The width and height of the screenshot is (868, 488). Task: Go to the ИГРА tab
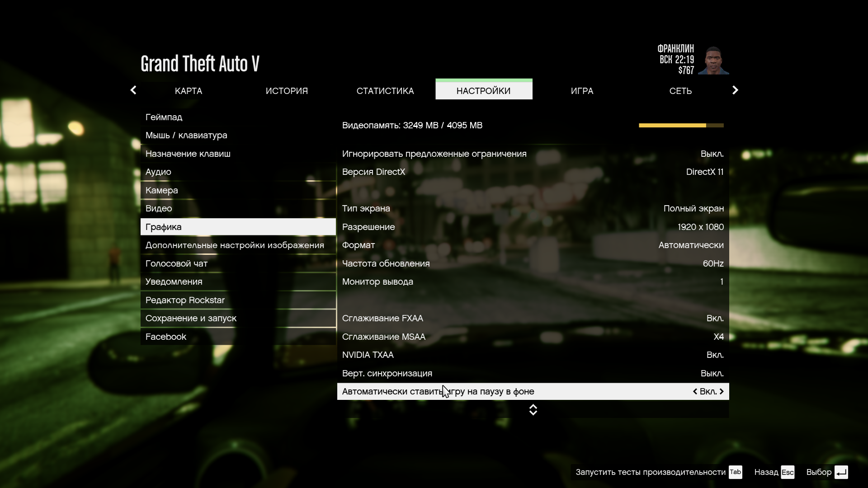(x=582, y=91)
